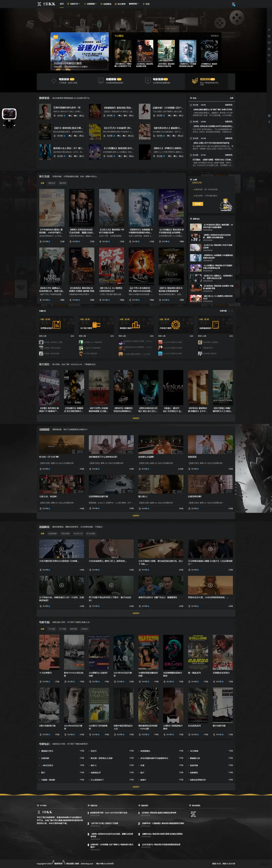Click the 全部专题 link
Screen dimensions: 272x868
(223, 311)
